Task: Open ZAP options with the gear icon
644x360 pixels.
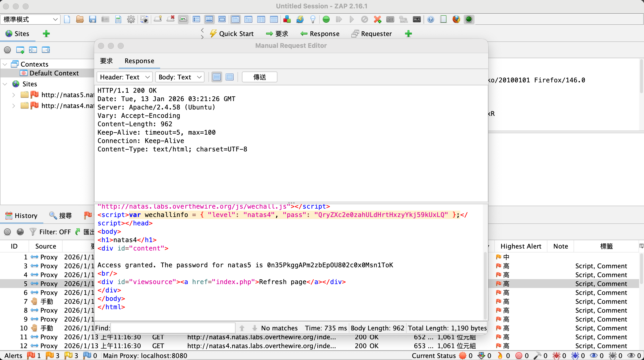Action: [x=131, y=19]
